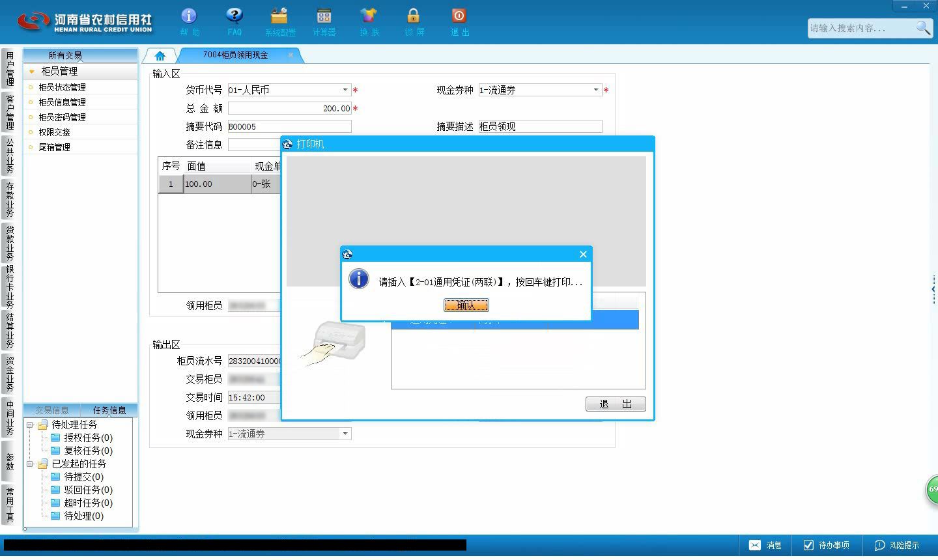
Task: Focus the top search input box
Action: [861, 28]
